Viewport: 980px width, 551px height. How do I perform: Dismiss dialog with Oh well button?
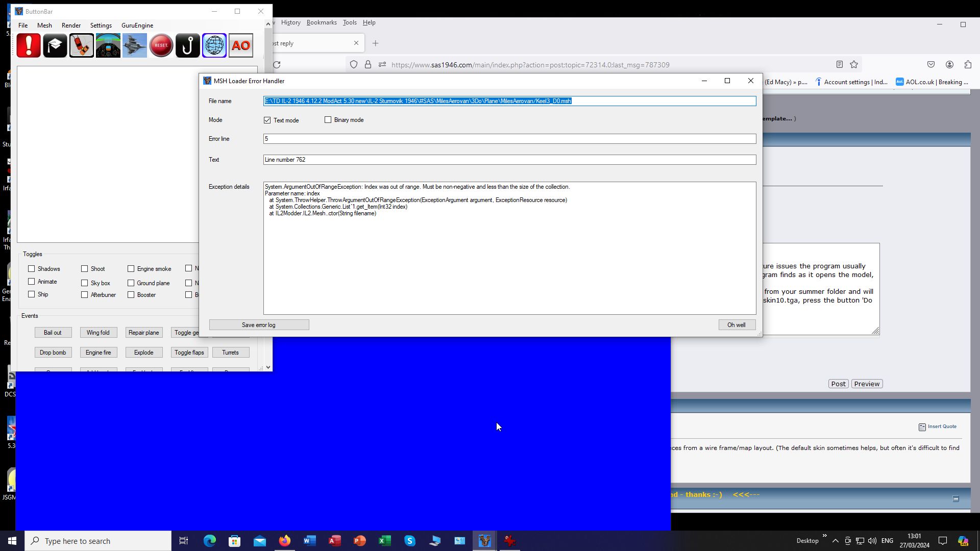point(737,325)
